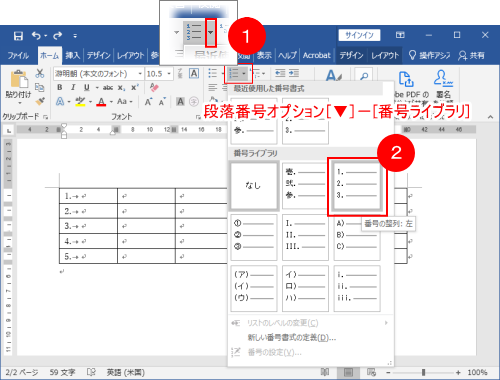Click the 貼り付け paste icon
Image resolution: width=500 pixels, height=380 pixels.
19,79
